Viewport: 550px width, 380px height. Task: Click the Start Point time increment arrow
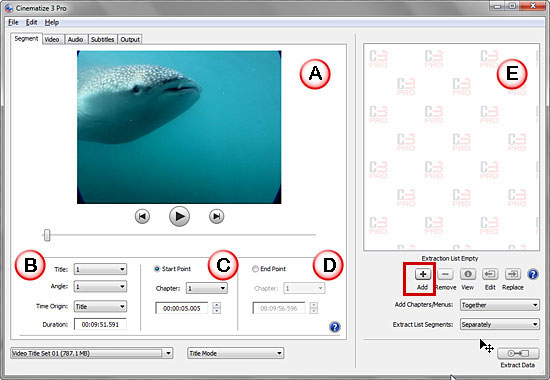pos(217,305)
